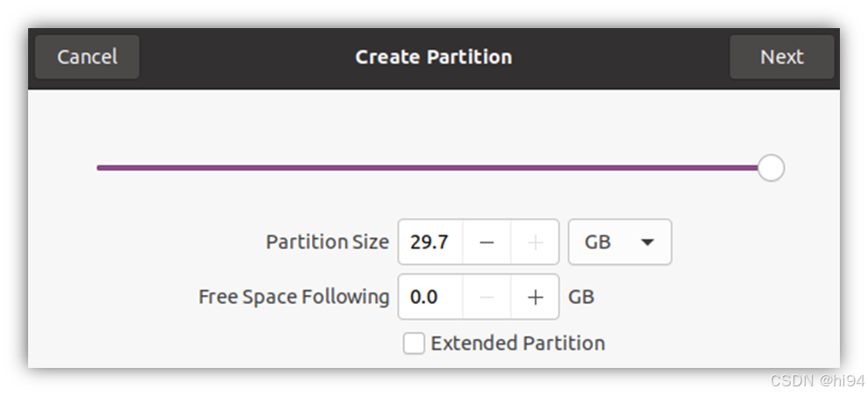The width and height of the screenshot is (868, 396).
Task: Click the plus button beside Partition Size
Action: [x=535, y=242]
